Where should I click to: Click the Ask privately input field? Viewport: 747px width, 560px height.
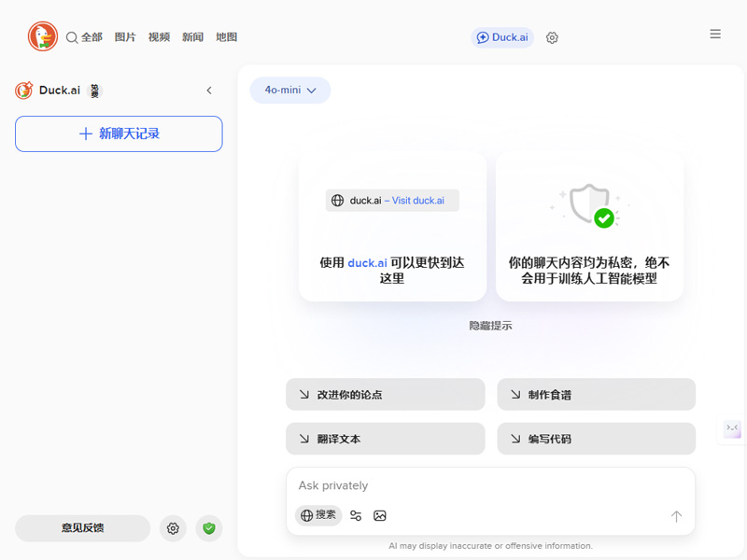click(x=490, y=485)
